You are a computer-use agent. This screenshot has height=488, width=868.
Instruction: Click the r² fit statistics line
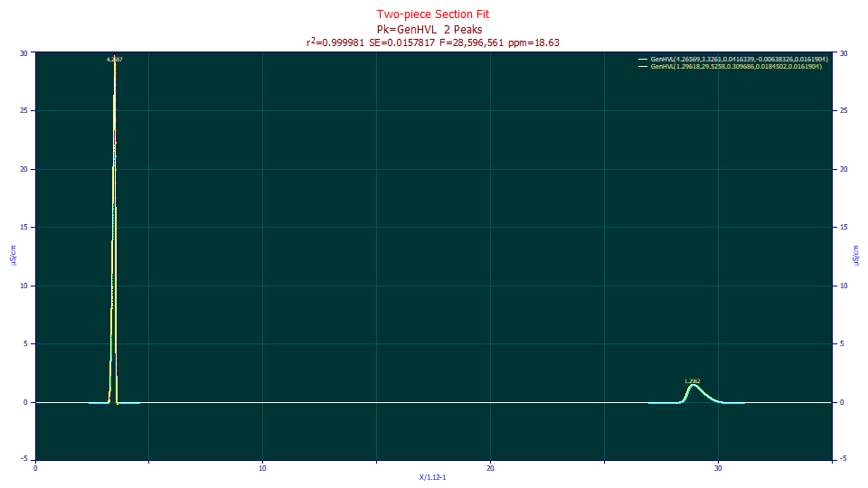point(433,42)
